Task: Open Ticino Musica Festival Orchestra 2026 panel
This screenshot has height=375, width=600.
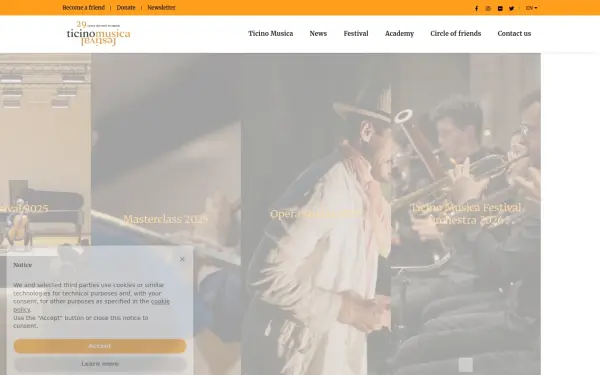Action: point(466,214)
